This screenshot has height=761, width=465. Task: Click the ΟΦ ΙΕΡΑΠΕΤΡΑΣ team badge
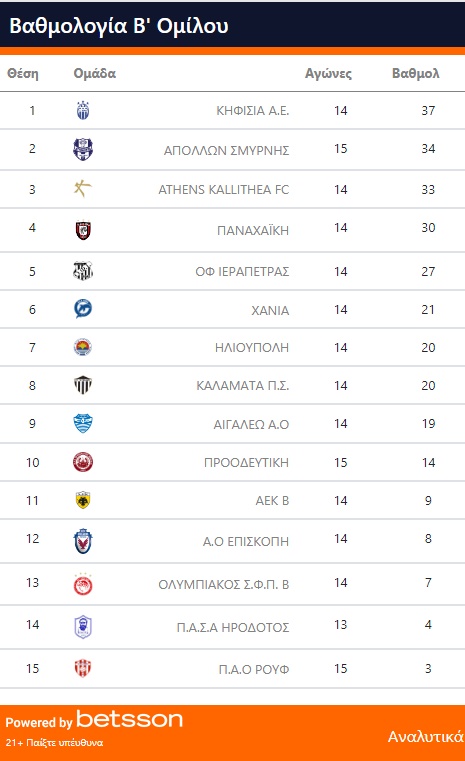[83, 271]
